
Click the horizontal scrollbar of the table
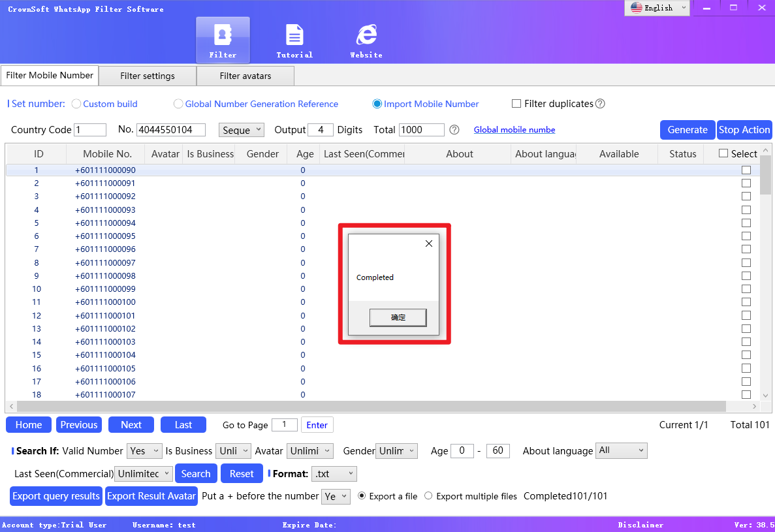pyautogui.click(x=372, y=406)
